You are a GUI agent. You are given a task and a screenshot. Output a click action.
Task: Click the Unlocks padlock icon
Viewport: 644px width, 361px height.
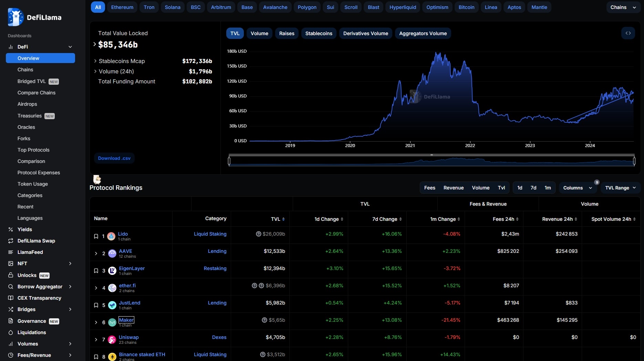click(x=11, y=275)
